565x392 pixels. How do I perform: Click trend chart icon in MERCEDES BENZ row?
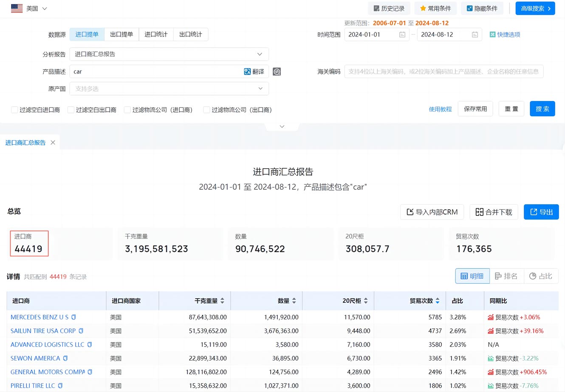pyautogui.click(x=491, y=317)
